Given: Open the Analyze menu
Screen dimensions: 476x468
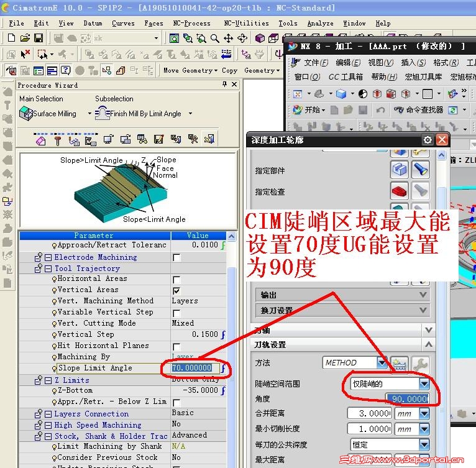Looking at the screenshot, I should click(x=320, y=23).
